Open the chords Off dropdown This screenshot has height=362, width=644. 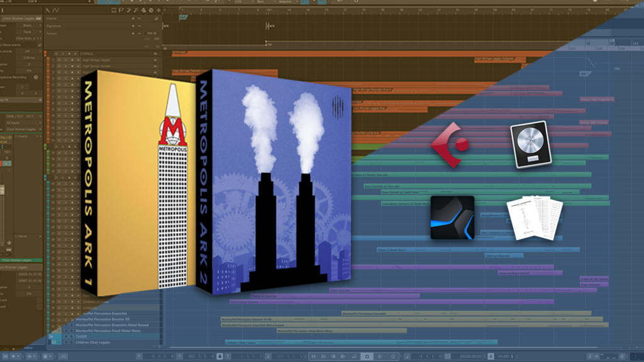click(x=29, y=52)
